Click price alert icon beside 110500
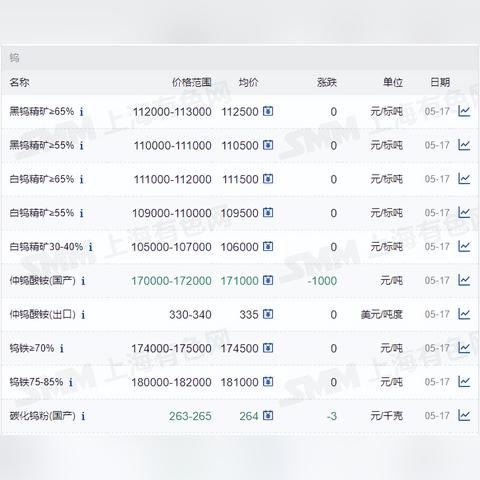The width and height of the screenshot is (480, 480). click(268, 145)
